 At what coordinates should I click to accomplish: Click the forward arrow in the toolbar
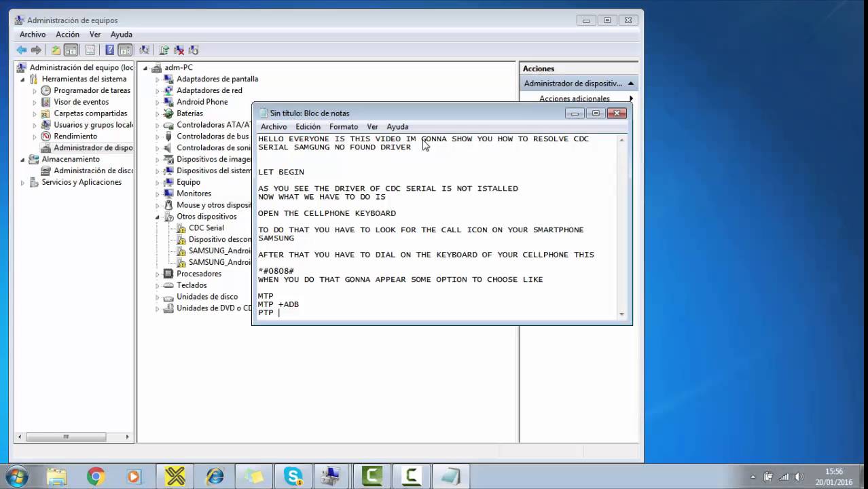click(x=36, y=50)
